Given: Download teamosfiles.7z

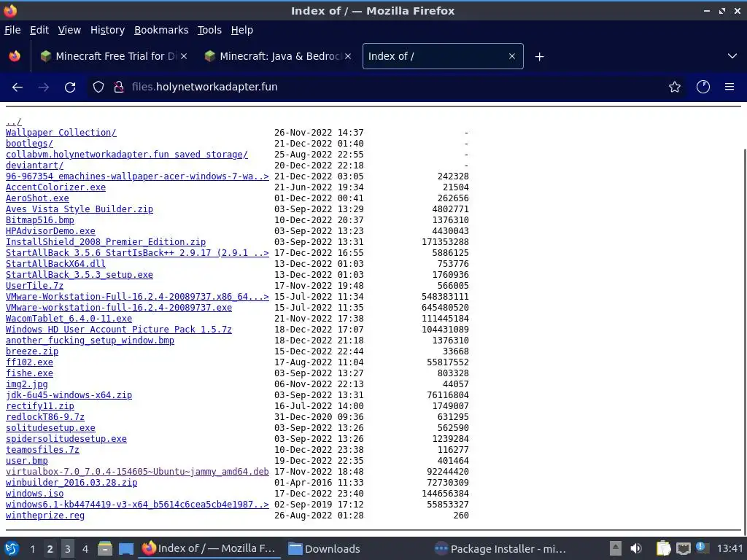Looking at the screenshot, I should (42, 451).
